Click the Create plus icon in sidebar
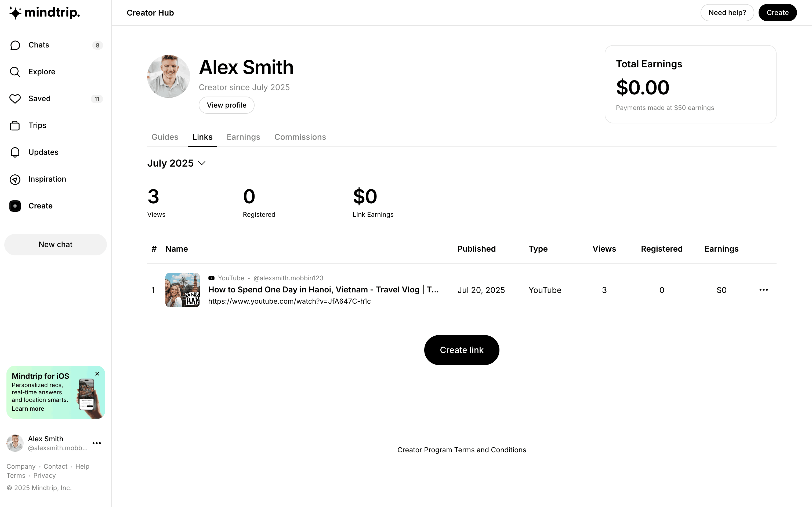The image size is (812, 507). pos(15,206)
